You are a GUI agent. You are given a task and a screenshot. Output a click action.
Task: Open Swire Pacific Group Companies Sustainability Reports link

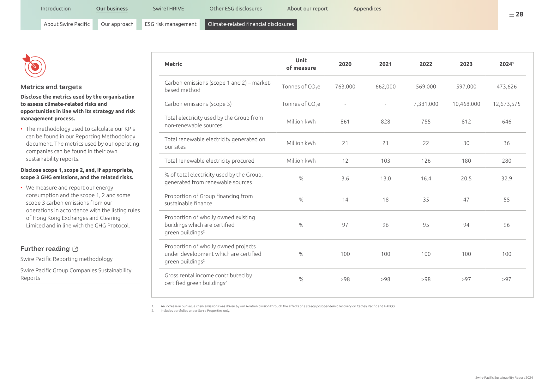tap(76, 274)
